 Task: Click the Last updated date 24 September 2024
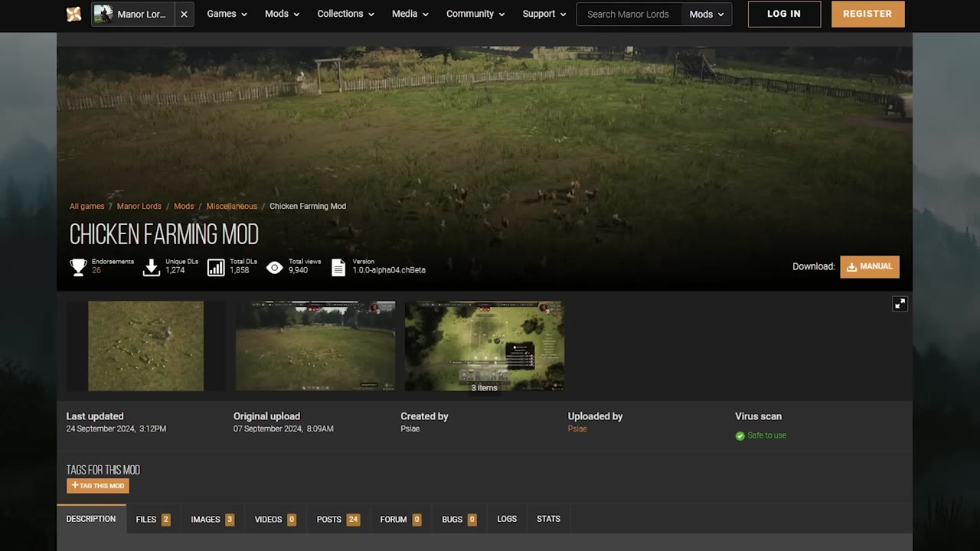[x=116, y=429]
